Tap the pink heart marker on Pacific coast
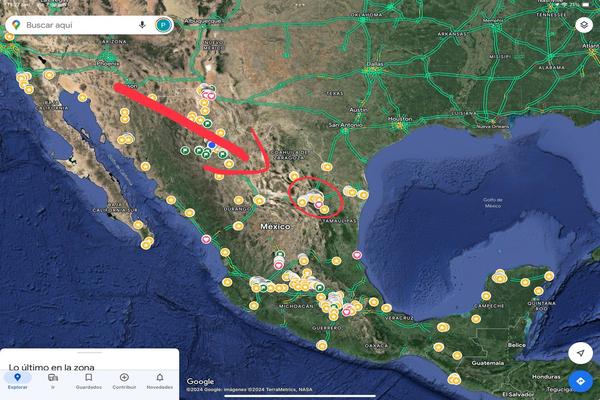Viewport: 600px width, 400px height. coord(207,240)
